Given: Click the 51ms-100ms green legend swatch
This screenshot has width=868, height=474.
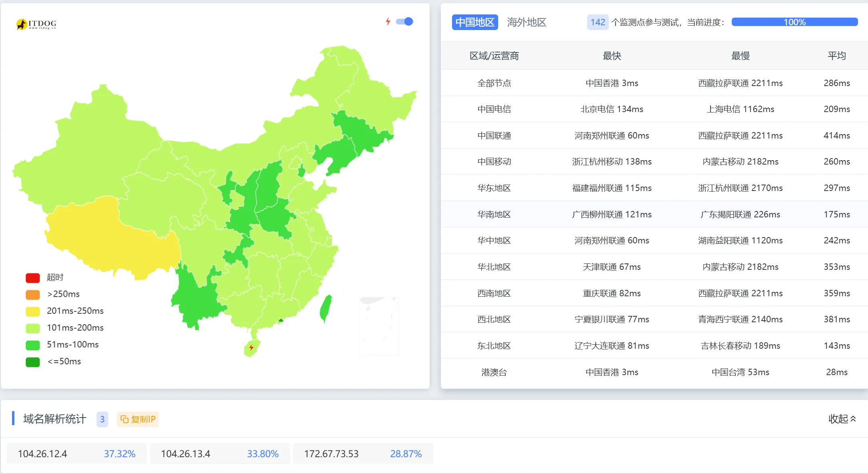Looking at the screenshot, I should click(33, 345).
